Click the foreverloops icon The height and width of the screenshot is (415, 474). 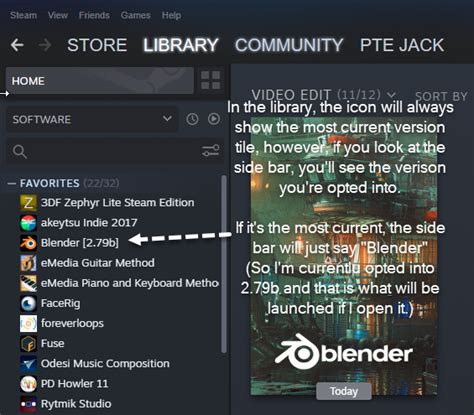28,323
